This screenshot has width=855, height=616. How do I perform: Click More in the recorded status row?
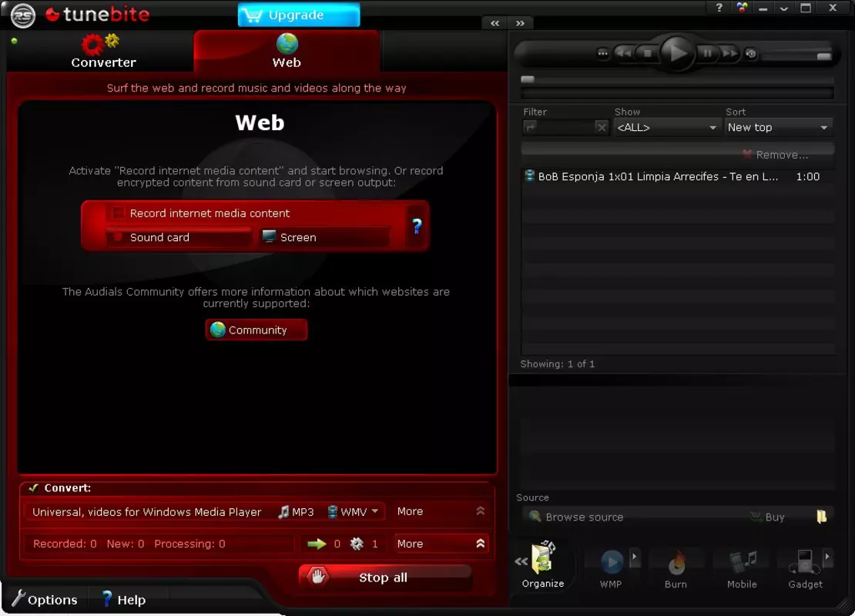(410, 544)
